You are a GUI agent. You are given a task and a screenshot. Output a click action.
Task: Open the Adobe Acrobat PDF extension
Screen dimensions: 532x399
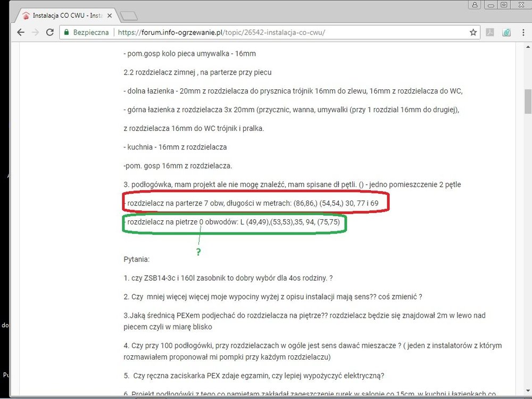490,32
